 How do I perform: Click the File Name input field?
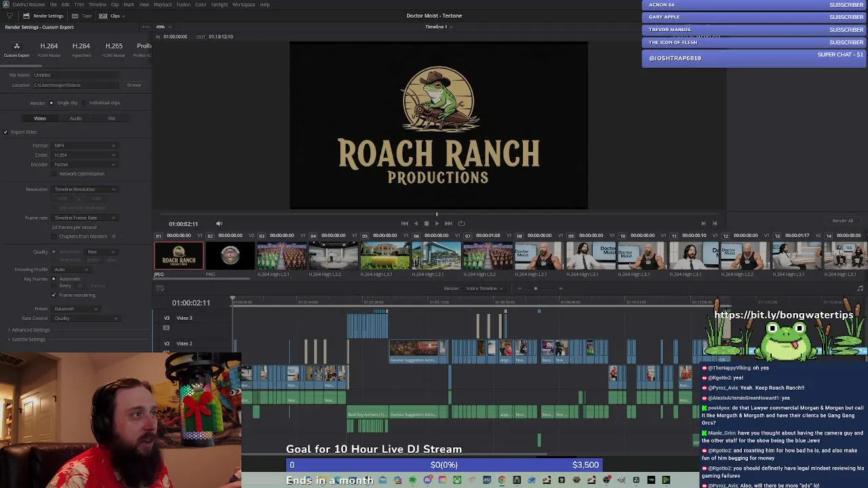tap(76, 75)
